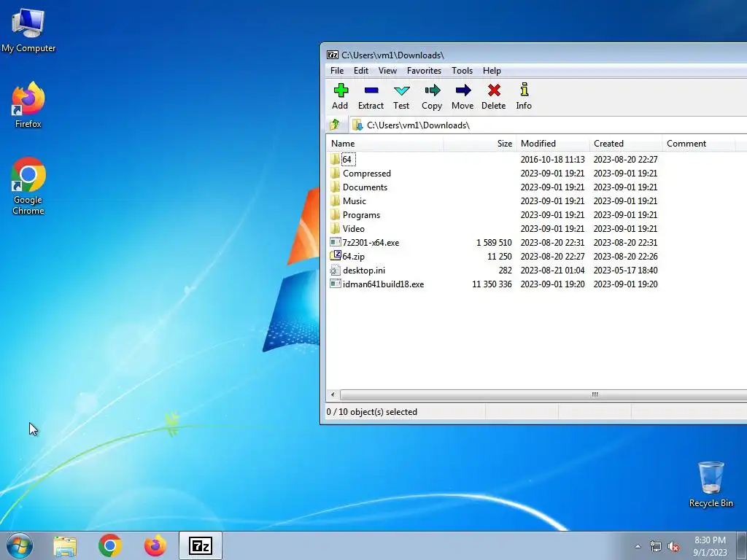The width and height of the screenshot is (747, 560).
Task: Click the My Computer desktop icon
Action: pyautogui.click(x=28, y=30)
